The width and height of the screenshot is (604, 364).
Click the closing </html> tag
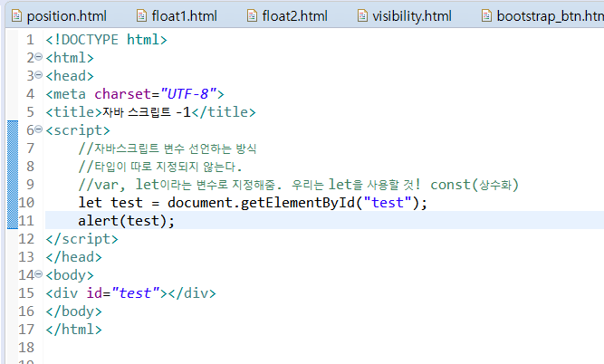(x=73, y=330)
